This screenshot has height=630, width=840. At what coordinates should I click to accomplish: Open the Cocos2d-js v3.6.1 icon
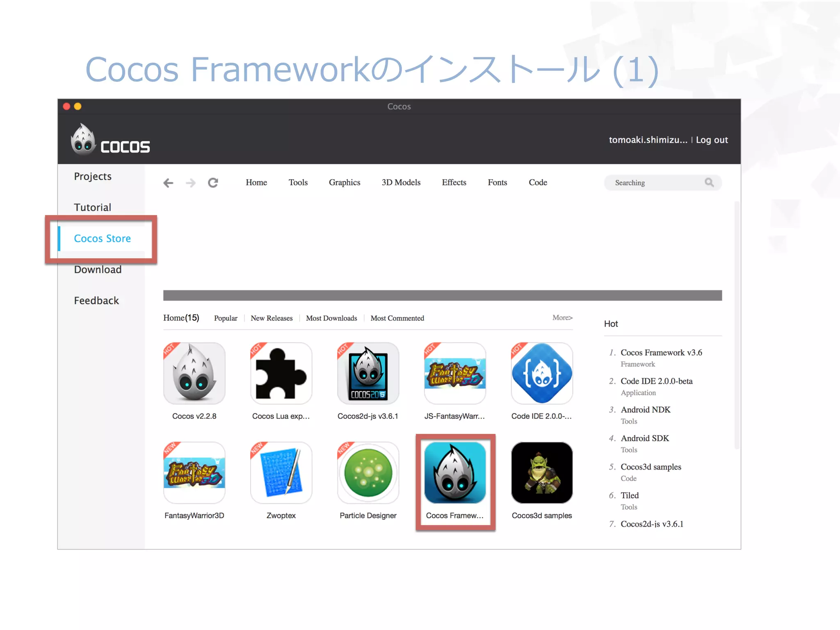pos(368,373)
